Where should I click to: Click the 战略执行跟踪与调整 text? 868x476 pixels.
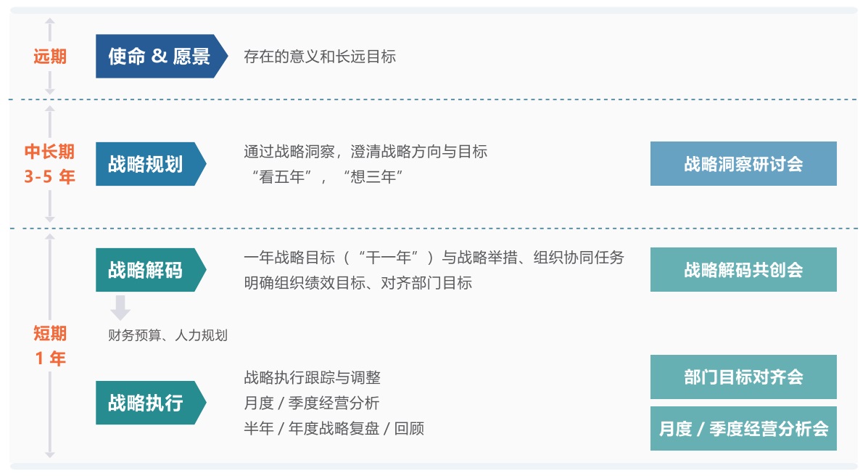tap(313, 377)
